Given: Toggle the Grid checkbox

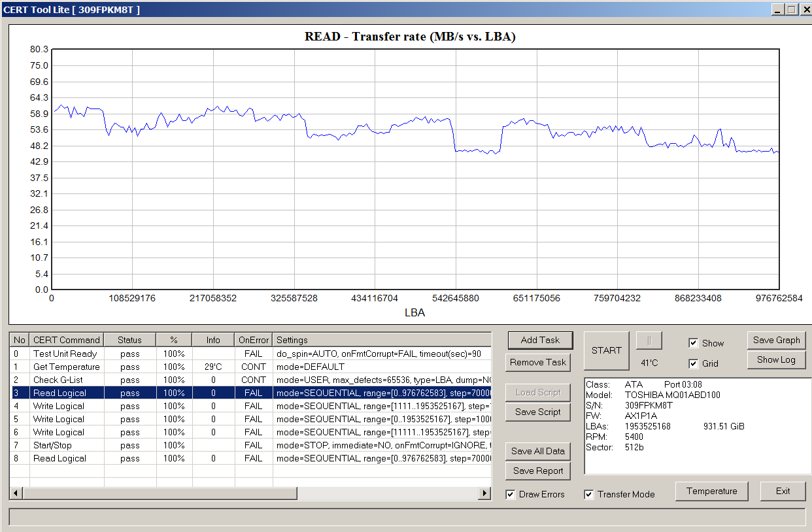Looking at the screenshot, I should (x=694, y=363).
